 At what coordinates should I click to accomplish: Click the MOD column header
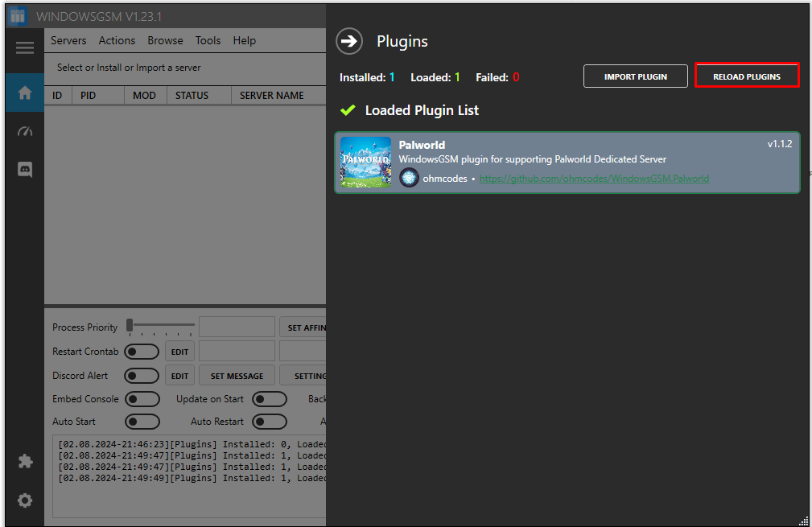click(x=144, y=96)
